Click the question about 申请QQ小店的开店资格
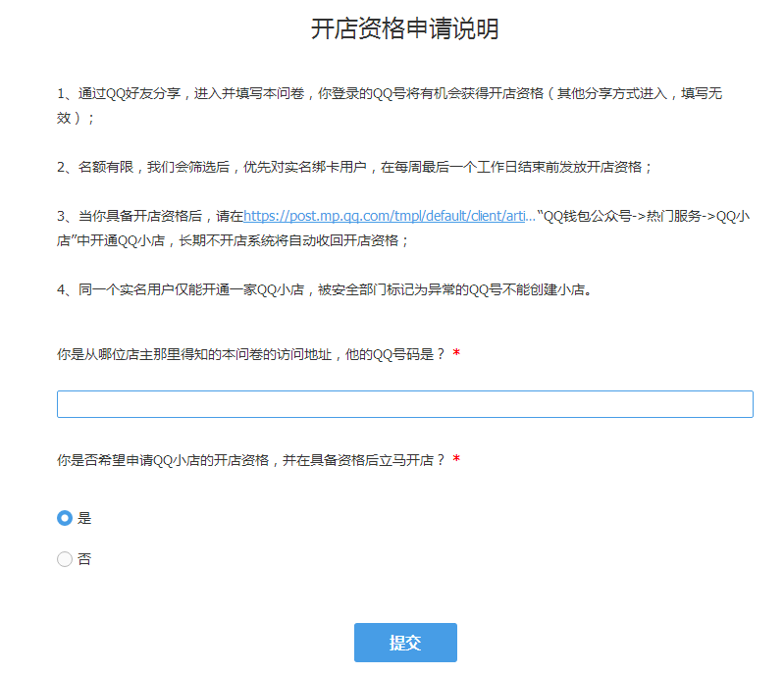 pos(250,460)
